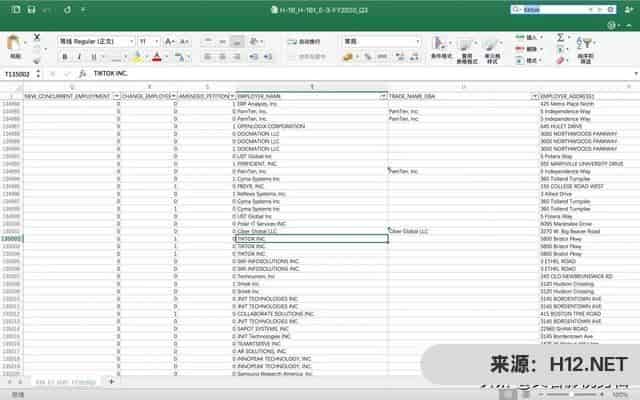Viewport: 640px width, 400px height.
Task: Increase font size with large A icon
Action: (169, 41)
